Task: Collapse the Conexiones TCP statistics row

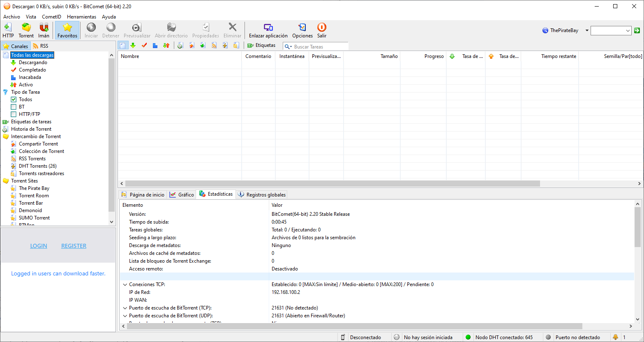Action: click(x=125, y=284)
